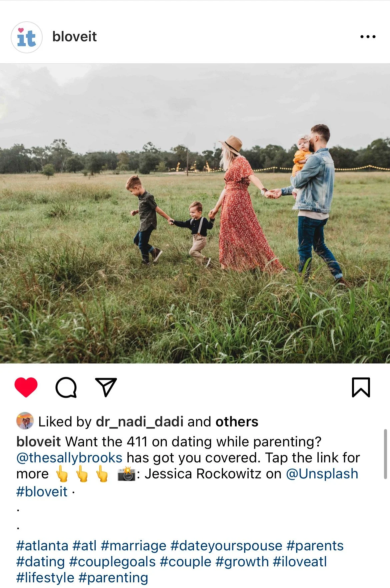Click the scrollbar thumb beside the caption
This screenshot has height=588, width=390.
[385, 454]
